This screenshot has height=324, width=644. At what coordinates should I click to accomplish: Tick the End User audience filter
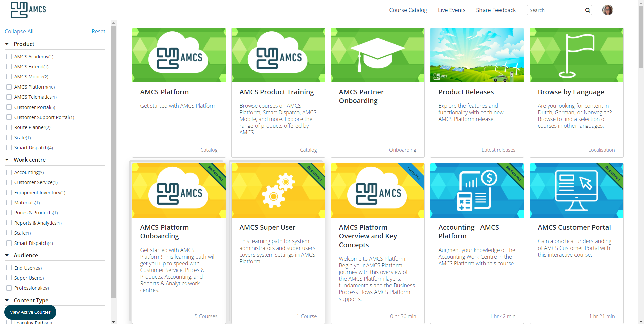(9, 268)
